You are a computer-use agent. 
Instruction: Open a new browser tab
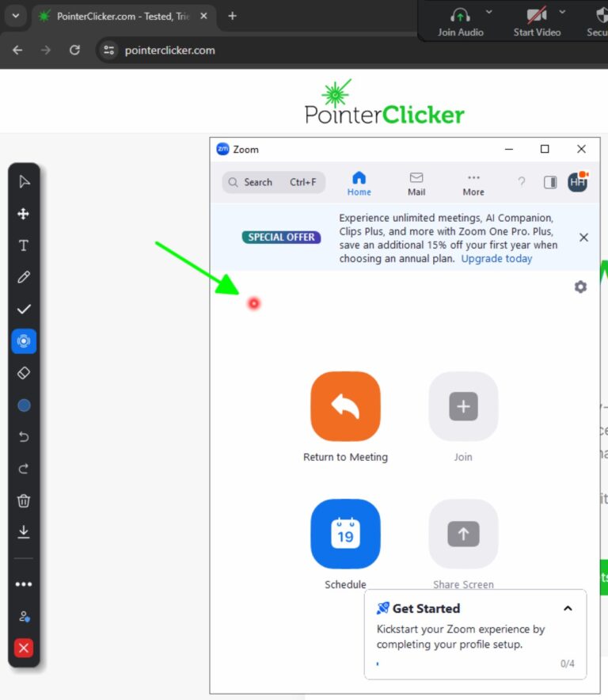click(x=232, y=16)
